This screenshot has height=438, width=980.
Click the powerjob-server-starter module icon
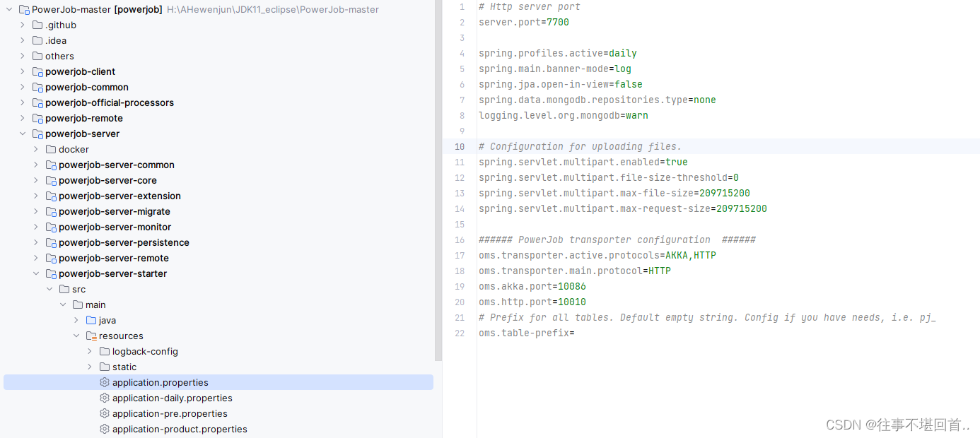51,273
